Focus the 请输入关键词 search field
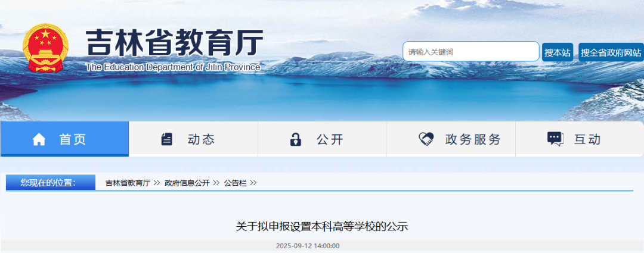 tap(470, 52)
